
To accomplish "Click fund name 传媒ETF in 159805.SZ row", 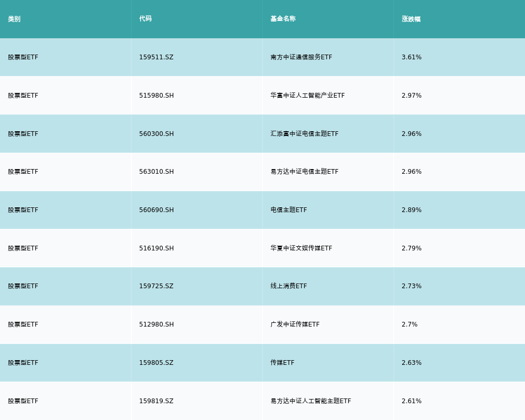I will click(x=282, y=363).
